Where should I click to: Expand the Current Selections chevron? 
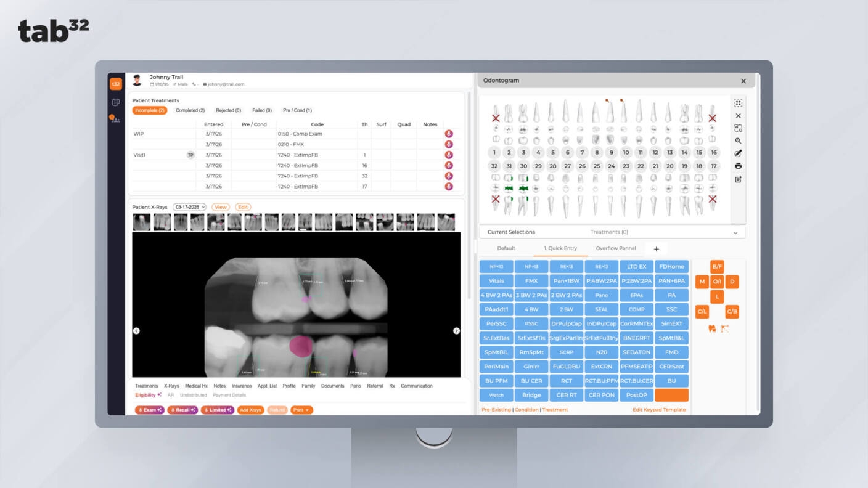pyautogui.click(x=735, y=233)
